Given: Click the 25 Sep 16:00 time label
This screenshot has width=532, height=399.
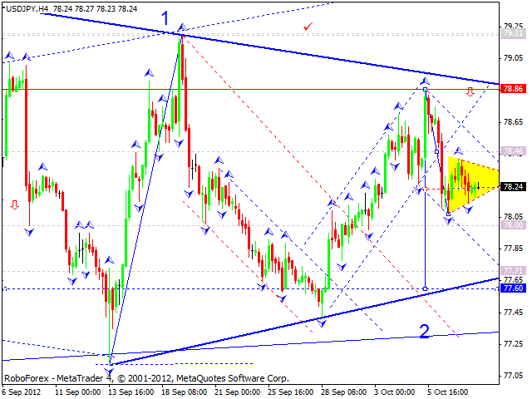Looking at the screenshot, I should (x=291, y=392).
